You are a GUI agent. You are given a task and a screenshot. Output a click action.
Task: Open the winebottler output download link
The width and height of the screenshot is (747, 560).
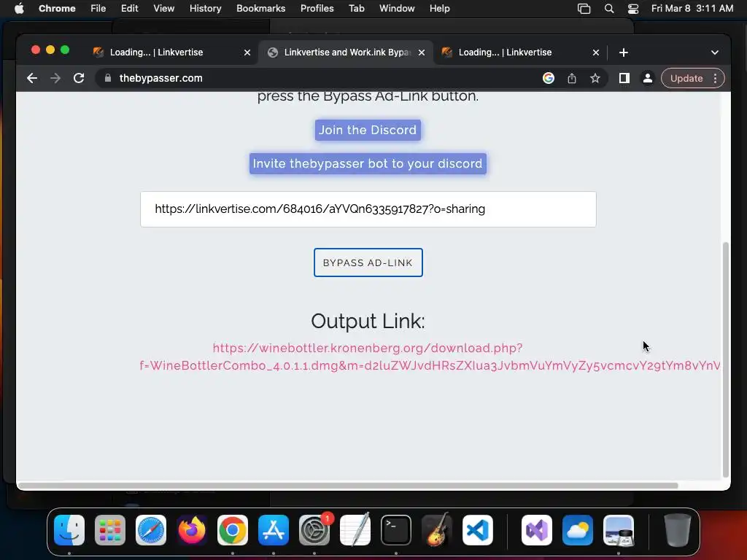(x=429, y=357)
